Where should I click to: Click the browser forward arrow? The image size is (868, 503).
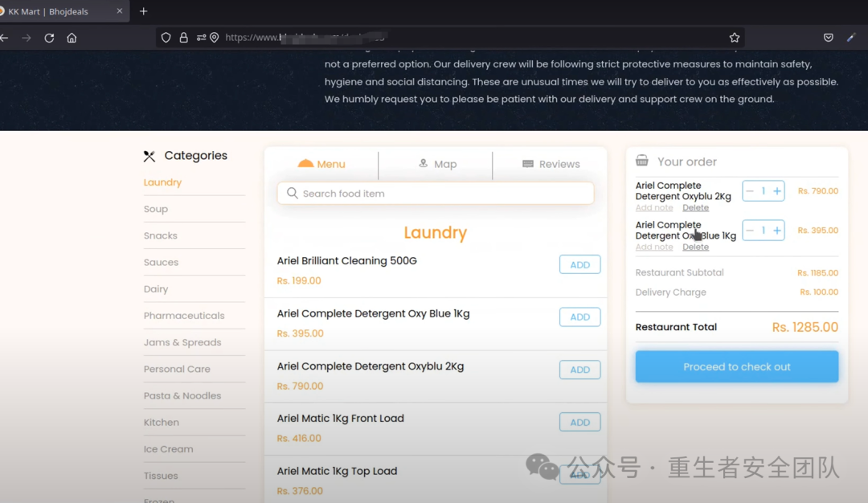(26, 38)
